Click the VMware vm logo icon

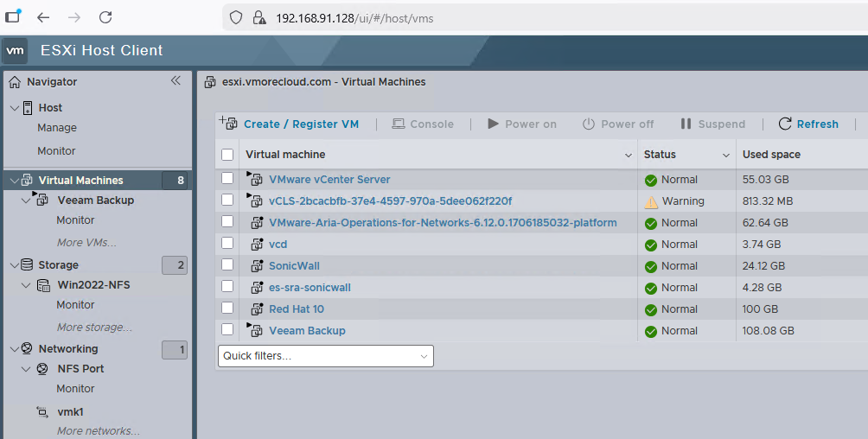[15, 50]
